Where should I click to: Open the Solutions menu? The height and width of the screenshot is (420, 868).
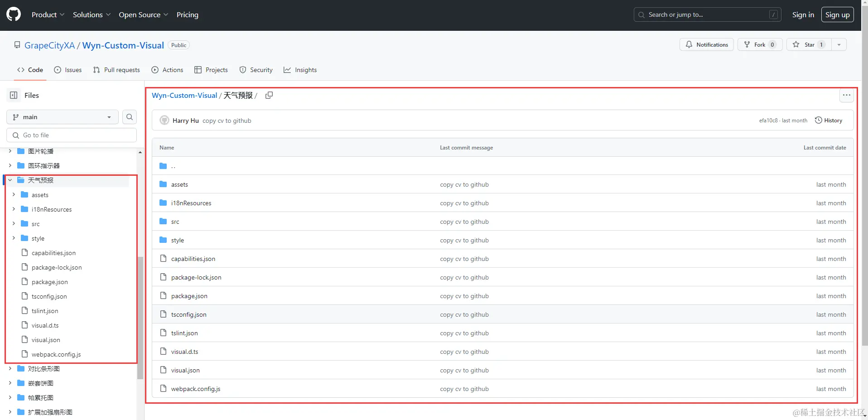92,14
